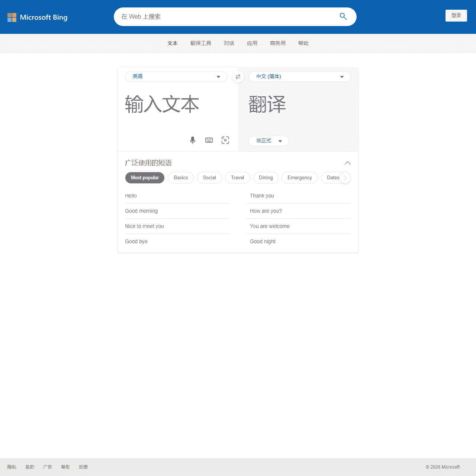Select the 商务用 tab
476x476 pixels.
point(278,43)
